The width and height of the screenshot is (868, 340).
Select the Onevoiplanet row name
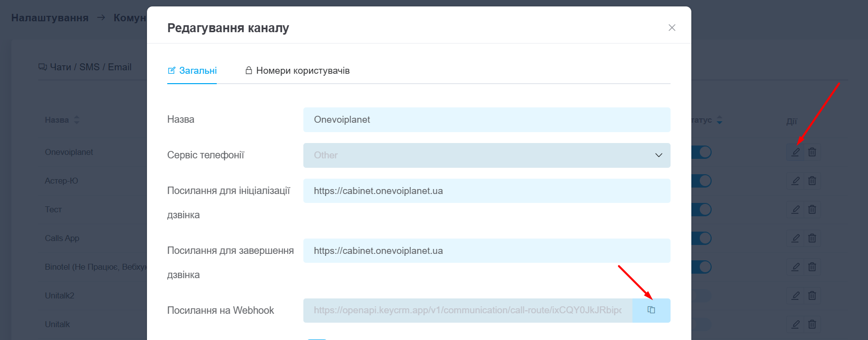[69, 152]
